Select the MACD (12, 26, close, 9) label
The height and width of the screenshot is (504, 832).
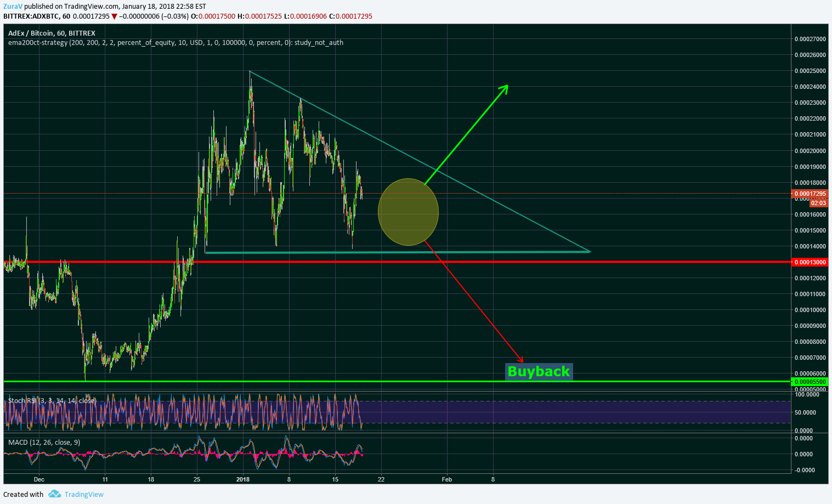coord(44,442)
